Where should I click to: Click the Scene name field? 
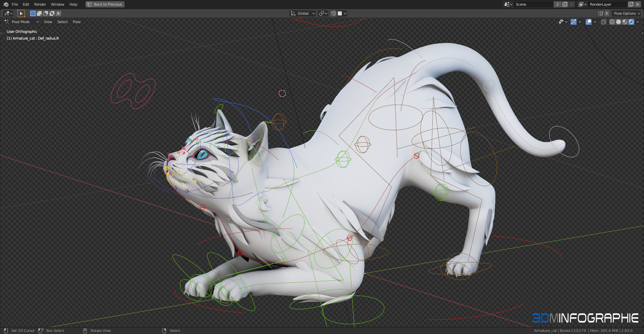point(533,4)
